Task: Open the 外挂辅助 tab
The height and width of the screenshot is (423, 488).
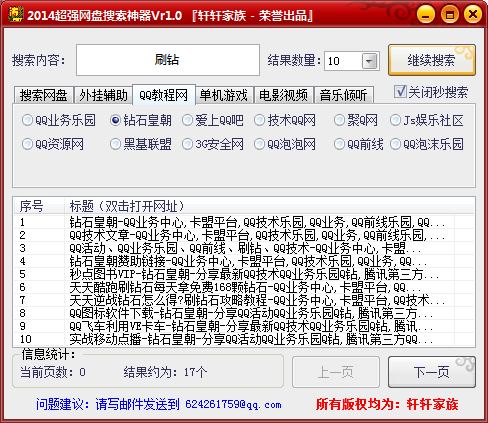Action: [x=103, y=95]
